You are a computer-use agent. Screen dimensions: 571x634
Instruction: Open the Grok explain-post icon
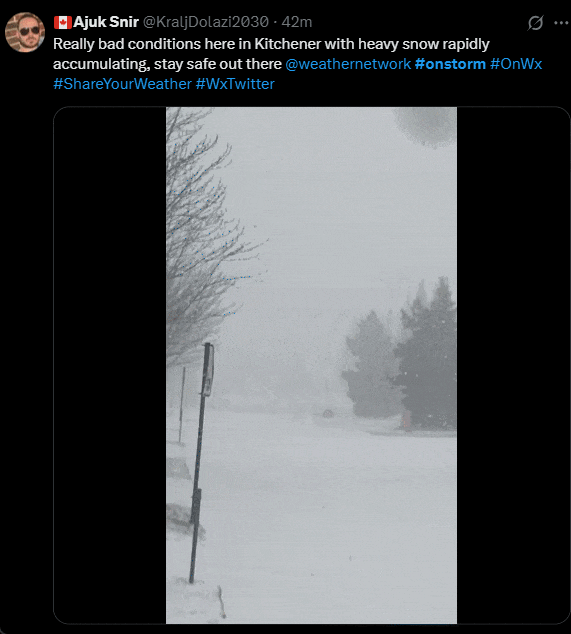[x=535, y=23]
